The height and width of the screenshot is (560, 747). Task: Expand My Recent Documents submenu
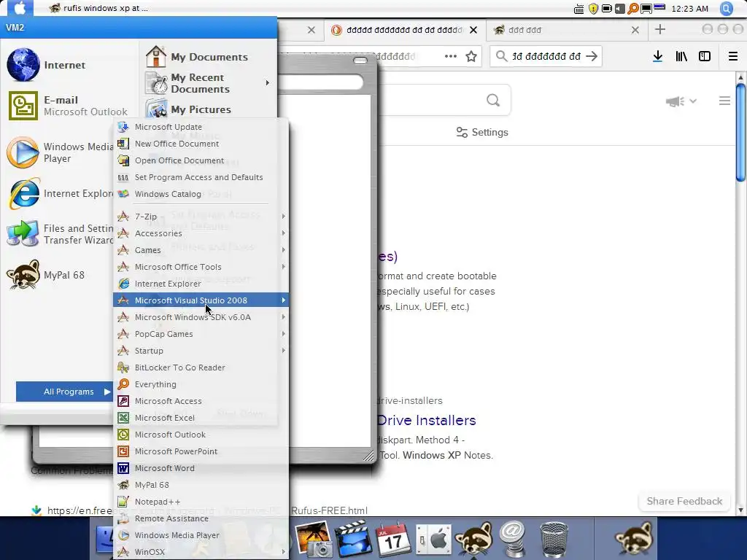pyautogui.click(x=209, y=83)
